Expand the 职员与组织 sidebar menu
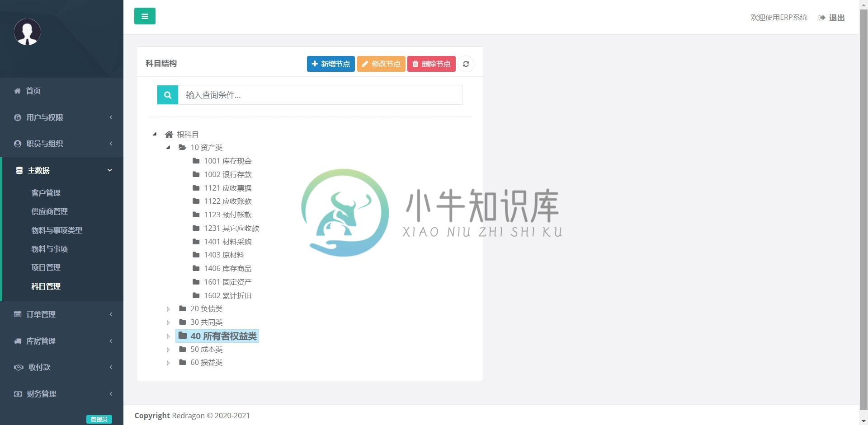Image resolution: width=868 pixels, height=425 pixels. click(62, 144)
